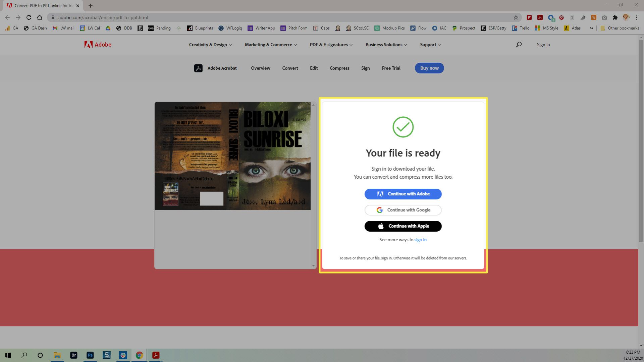Click the Photoshop icon in taskbar
Screen dimensions: 644x362
(x=90, y=355)
